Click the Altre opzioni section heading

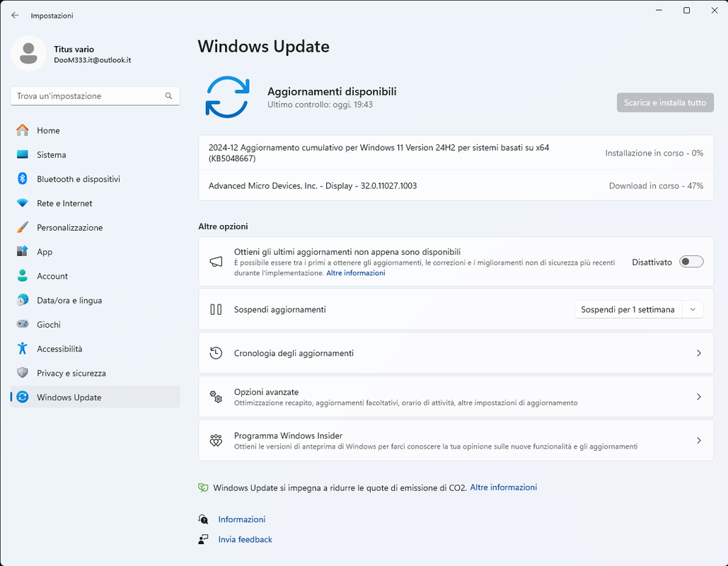[223, 226]
